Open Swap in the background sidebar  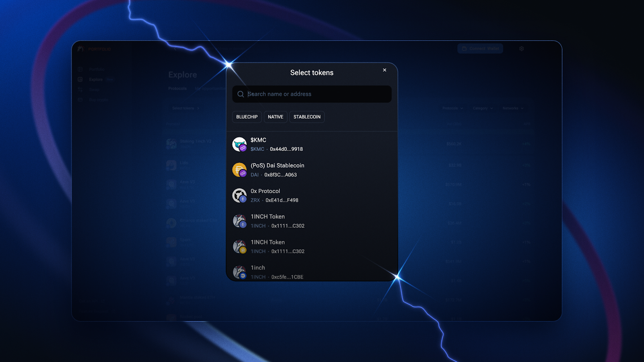tap(94, 90)
